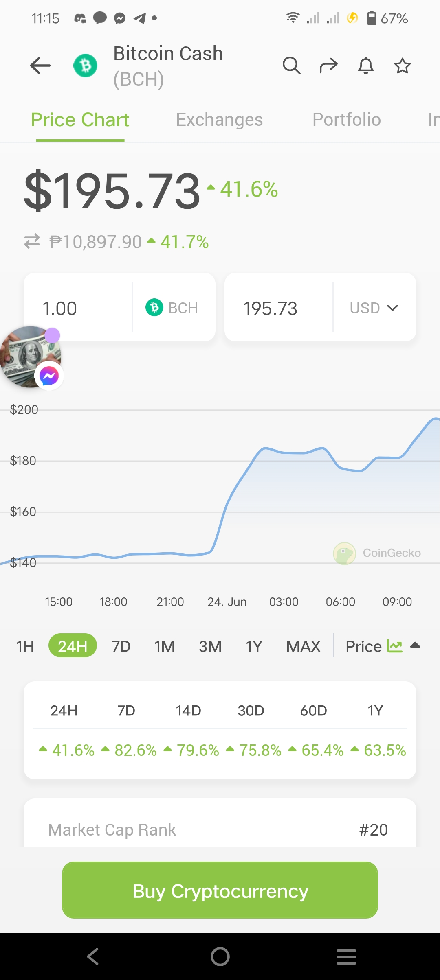This screenshot has height=980, width=440.
Task: Swap currency using the exchange arrows icon
Action: point(32,241)
